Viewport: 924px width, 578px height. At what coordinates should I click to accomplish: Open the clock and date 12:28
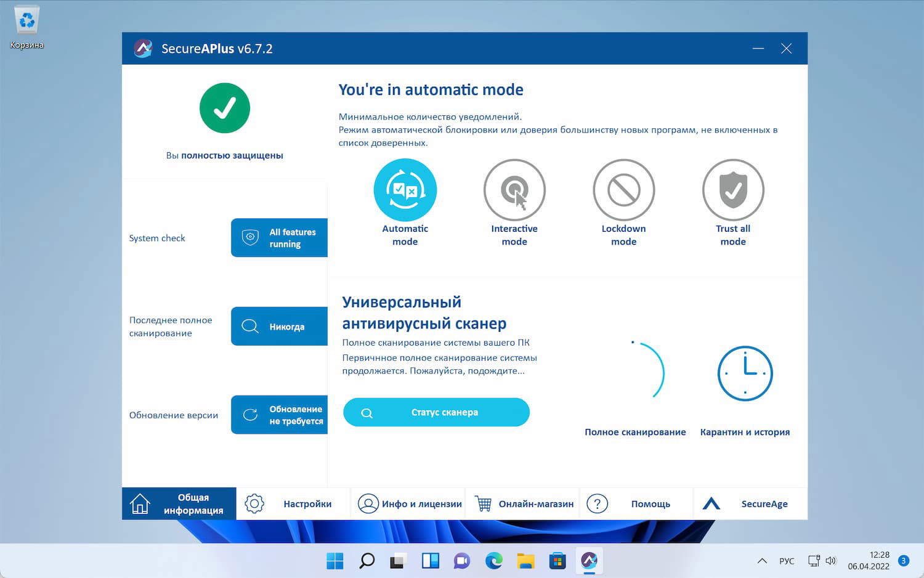869,561
